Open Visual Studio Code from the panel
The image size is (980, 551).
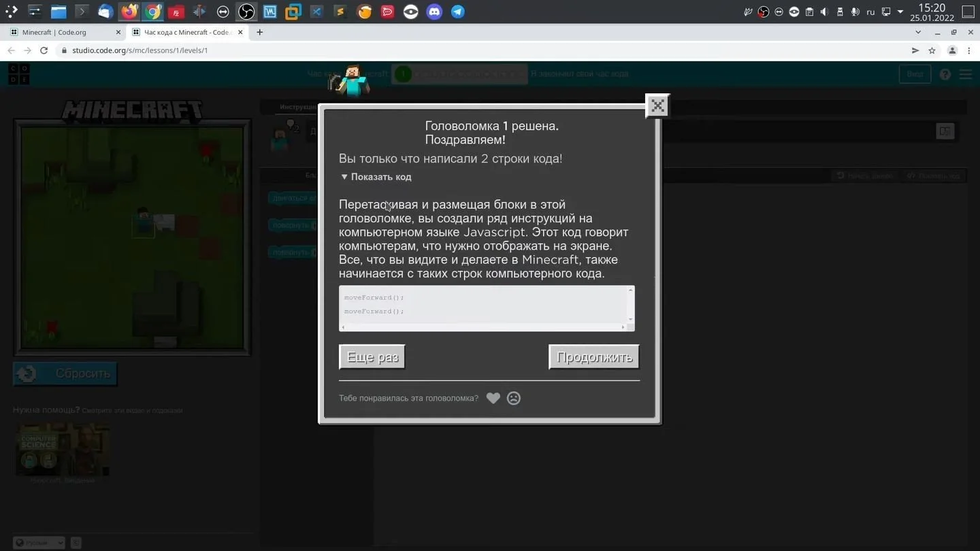tap(316, 12)
